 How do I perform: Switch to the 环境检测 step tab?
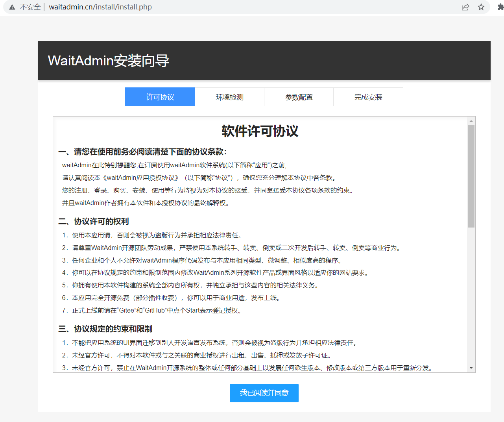229,97
